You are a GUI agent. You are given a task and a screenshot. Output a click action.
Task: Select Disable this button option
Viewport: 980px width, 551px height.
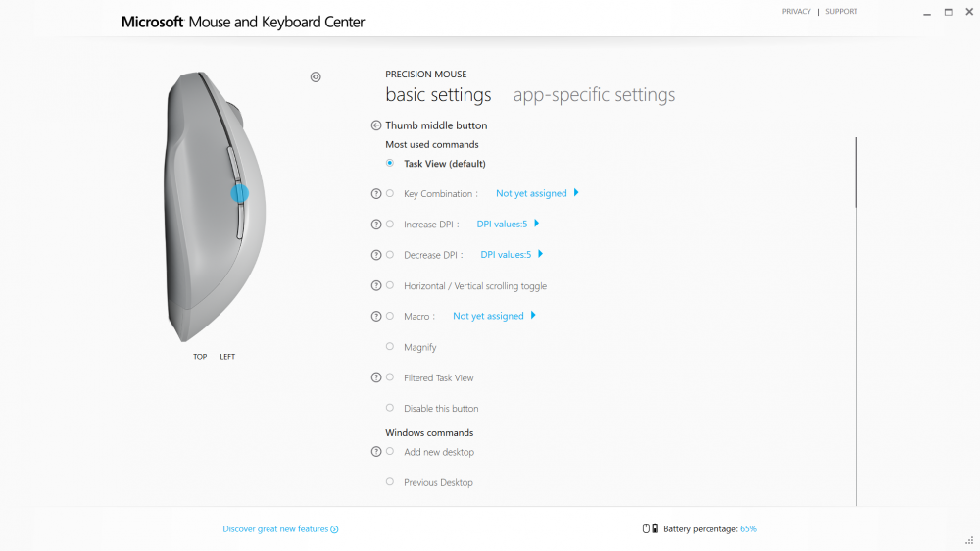[390, 408]
